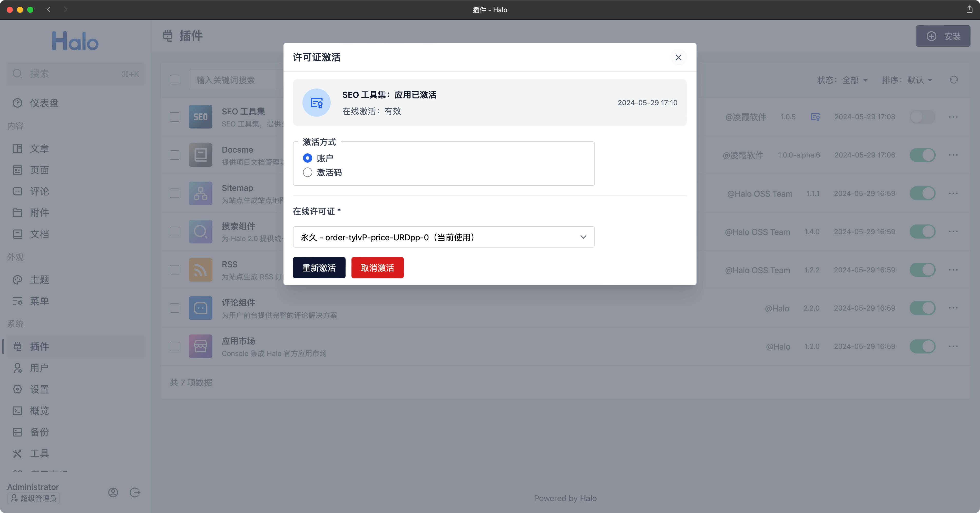Screen dimensions: 980x513
Task: Select the 账户 activation method radio button
Action: (x=307, y=158)
